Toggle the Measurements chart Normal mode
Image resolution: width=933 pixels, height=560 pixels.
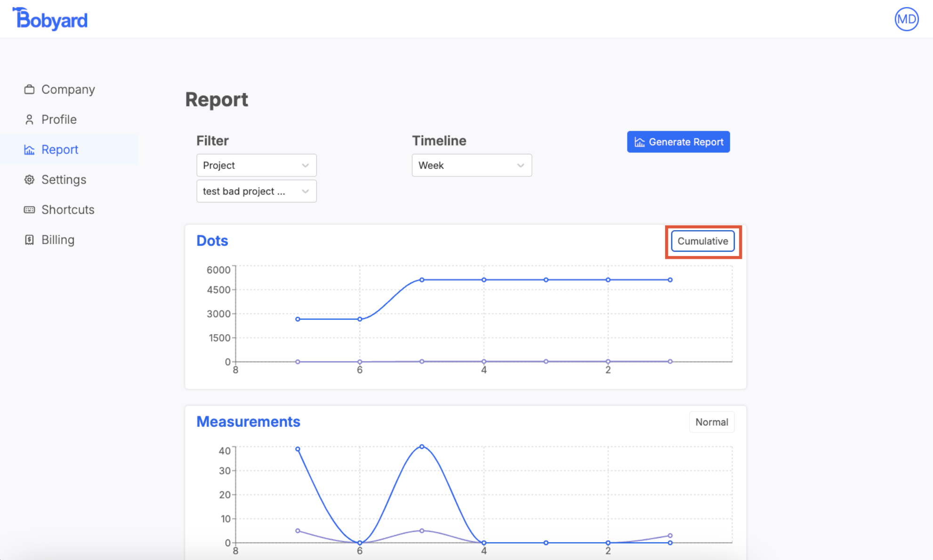click(711, 422)
